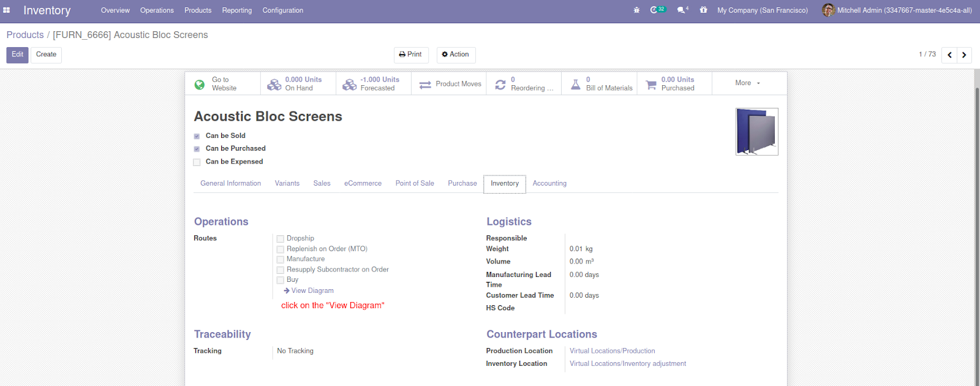Click the Create button
The height and width of the screenshot is (386, 980).
[46, 55]
